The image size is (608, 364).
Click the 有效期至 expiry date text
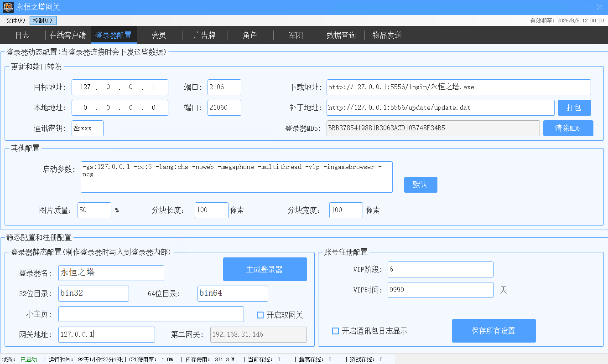coord(567,21)
